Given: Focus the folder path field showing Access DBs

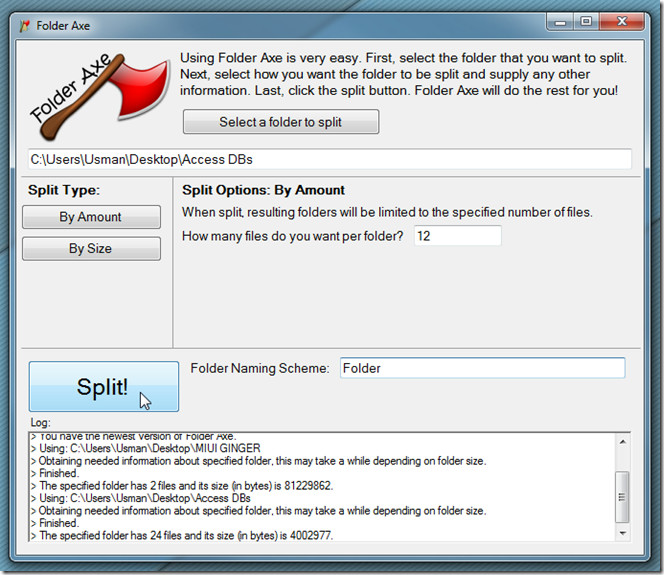Looking at the screenshot, I should coord(329,160).
